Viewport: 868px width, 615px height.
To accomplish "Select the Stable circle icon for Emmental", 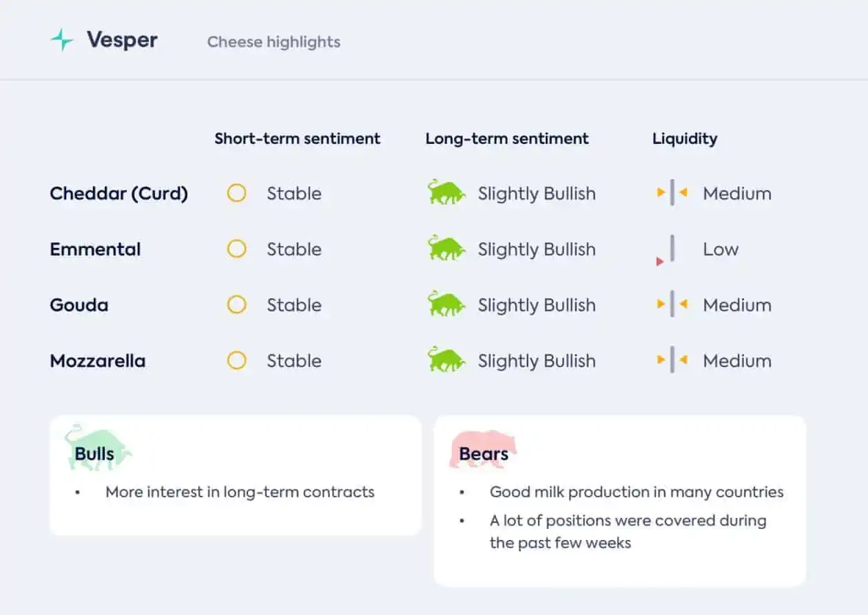I will point(236,249).
